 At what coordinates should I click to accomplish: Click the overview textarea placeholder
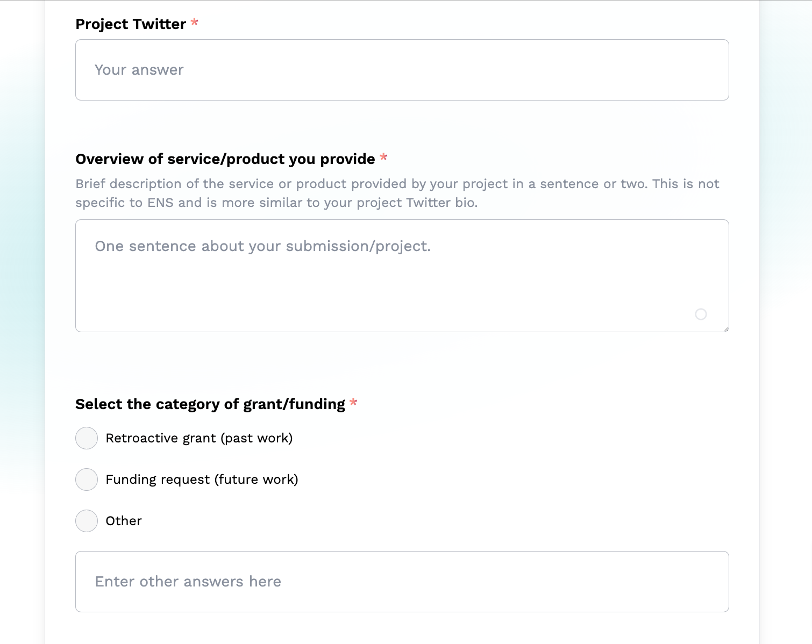pos(262,246)
